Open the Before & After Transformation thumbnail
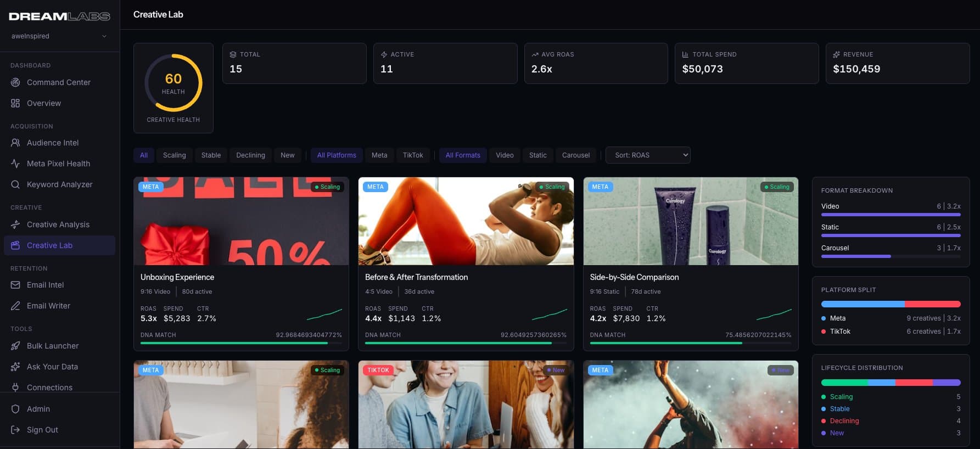This screenshot has height=449, width=980. [466, 221]
